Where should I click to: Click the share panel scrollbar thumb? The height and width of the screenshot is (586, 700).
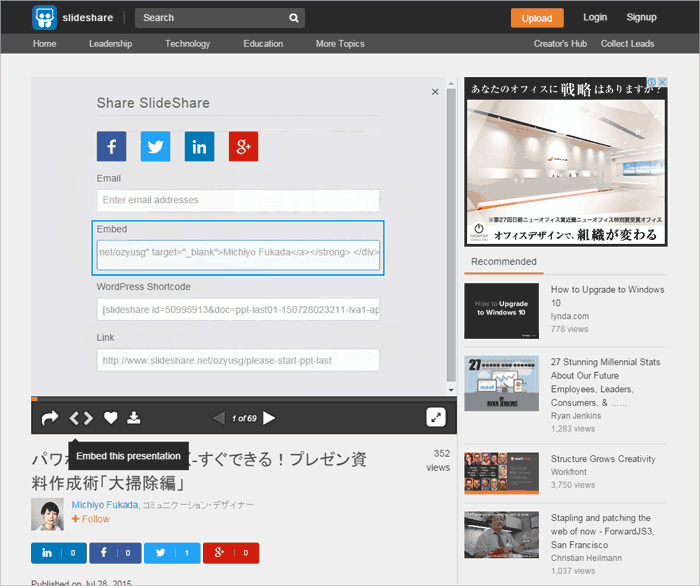tap(451, 236)
